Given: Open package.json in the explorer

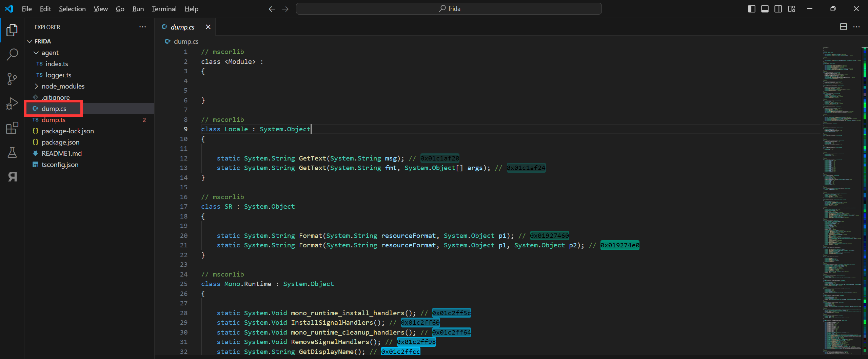Looking at the screenshot, I should pyautogui.click(x=60, y=142).
